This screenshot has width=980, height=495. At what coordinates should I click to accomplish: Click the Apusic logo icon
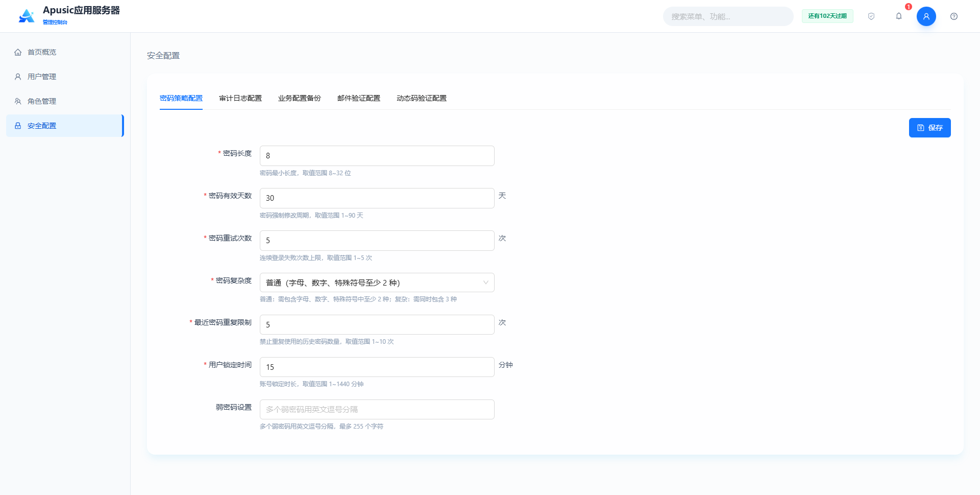[x=27, y=16]
